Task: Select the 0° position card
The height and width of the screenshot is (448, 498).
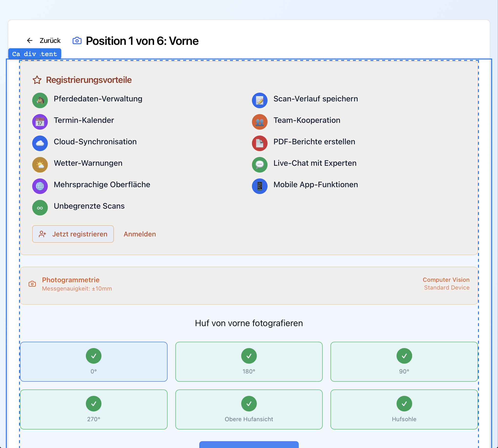Action: (94, 362)
